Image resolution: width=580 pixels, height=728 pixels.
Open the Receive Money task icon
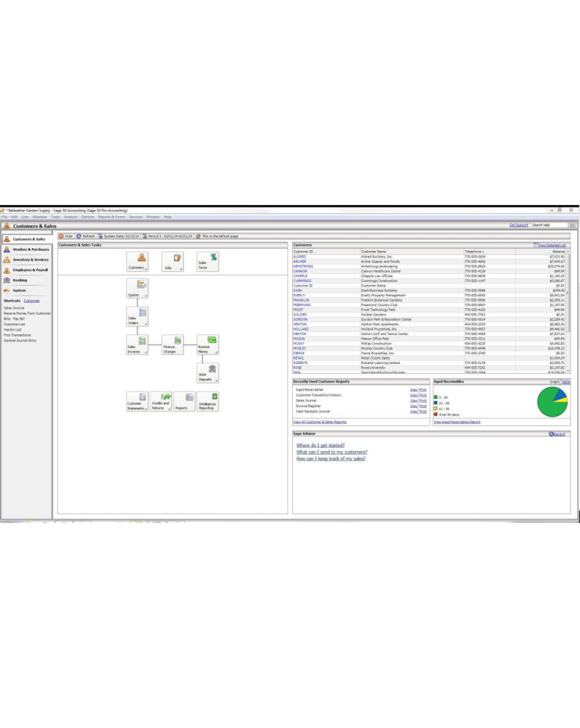[x=207, y=344]
